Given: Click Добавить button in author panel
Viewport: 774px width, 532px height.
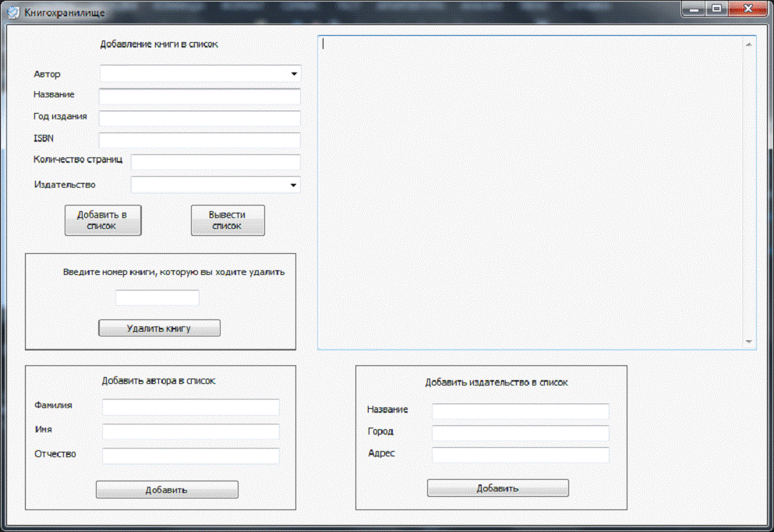Looking at the screenshot, I should [167, 490].
